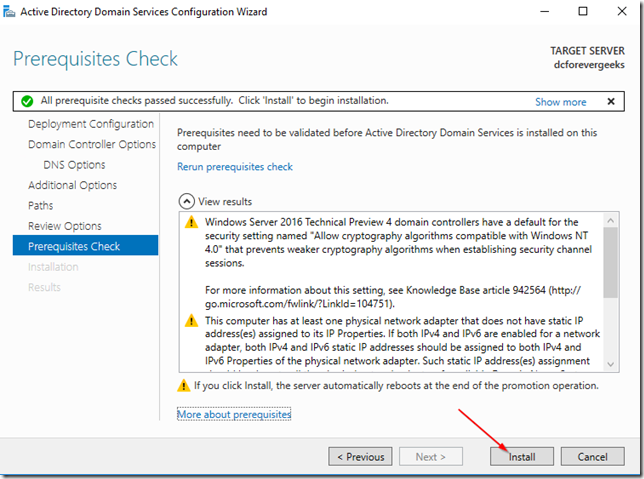Click the Install button
This screenshot has height=479, width=644.
(x=522, y=456)
